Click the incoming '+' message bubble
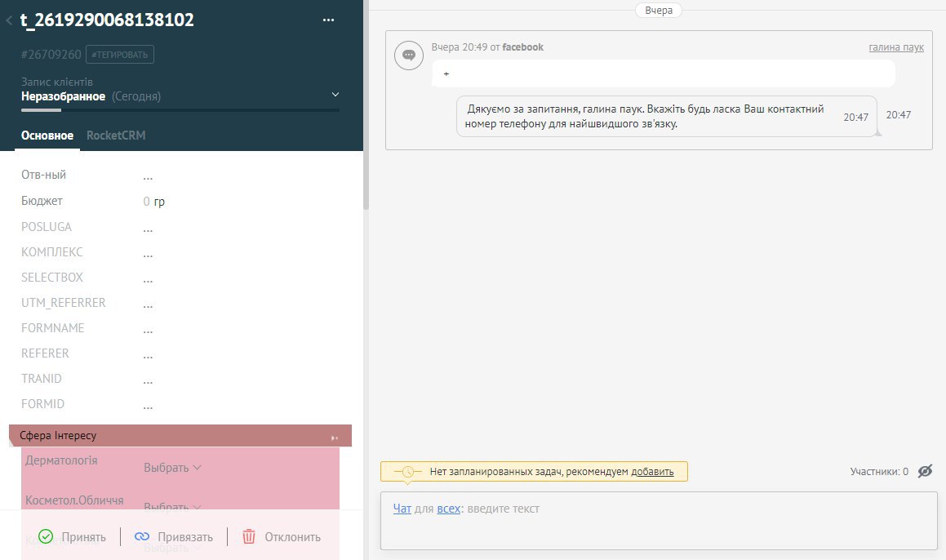The height and width of the screenshot is (560, 946). [x=663, y=73]
